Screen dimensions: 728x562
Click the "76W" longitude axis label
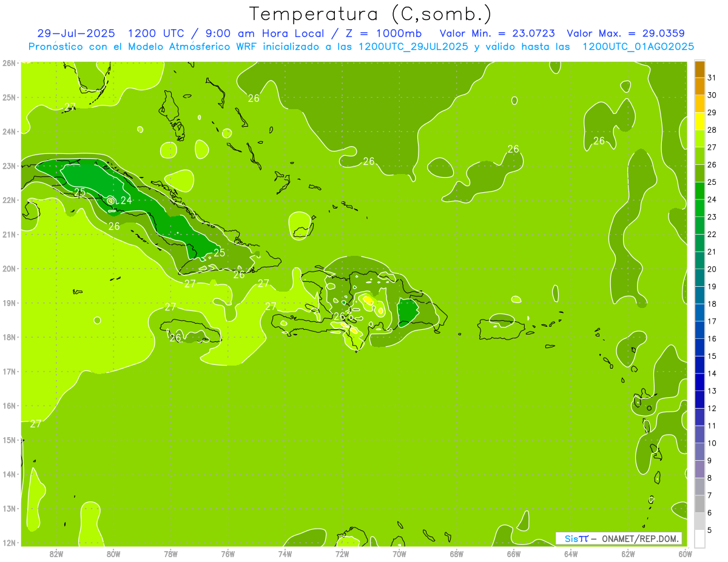pos(227,554)
